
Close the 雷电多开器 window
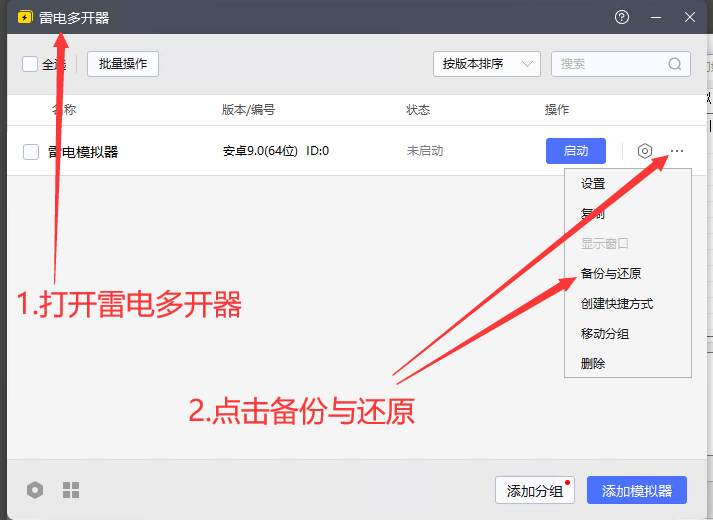click(690, 17)
